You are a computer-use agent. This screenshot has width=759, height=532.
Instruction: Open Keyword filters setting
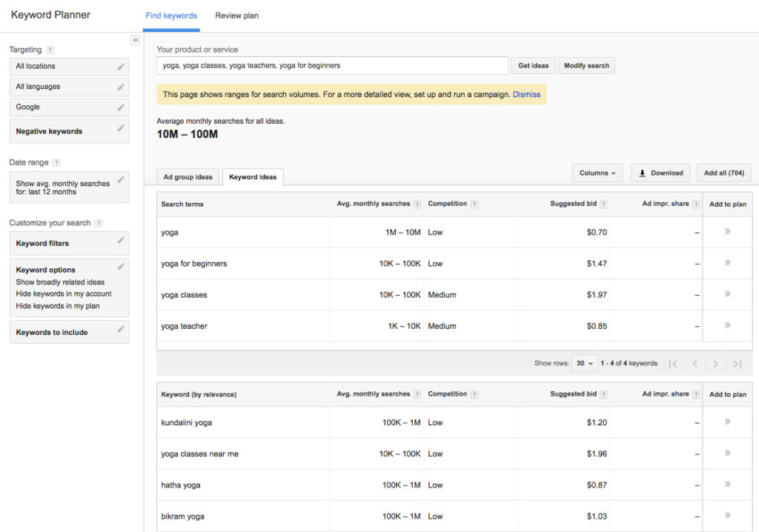click(x=69, y=243)
